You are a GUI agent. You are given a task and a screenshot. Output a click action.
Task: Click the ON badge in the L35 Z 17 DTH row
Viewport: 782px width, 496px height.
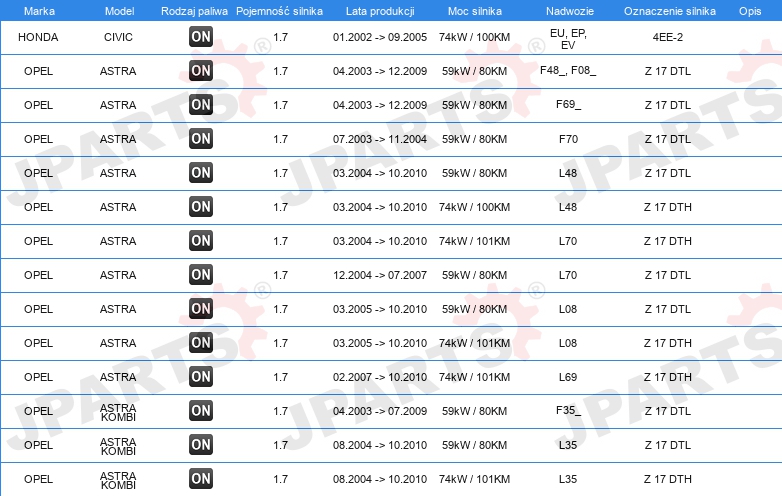tap(201, 478)
